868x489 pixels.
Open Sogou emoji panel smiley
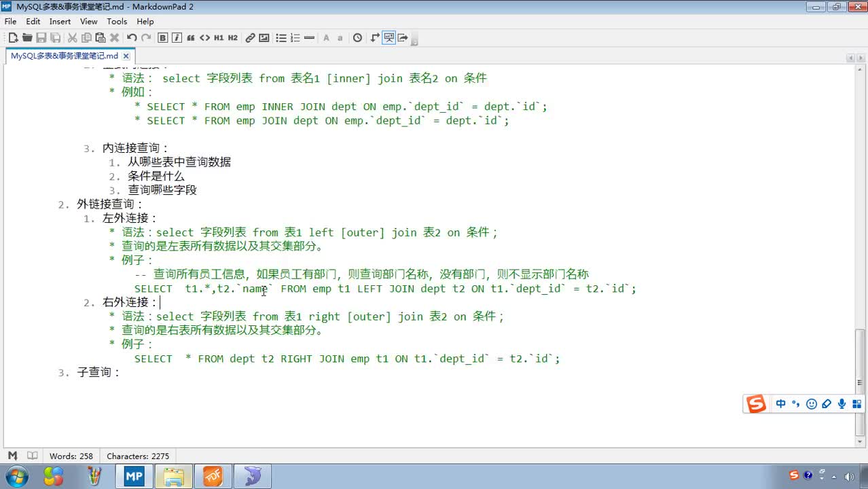811,404
